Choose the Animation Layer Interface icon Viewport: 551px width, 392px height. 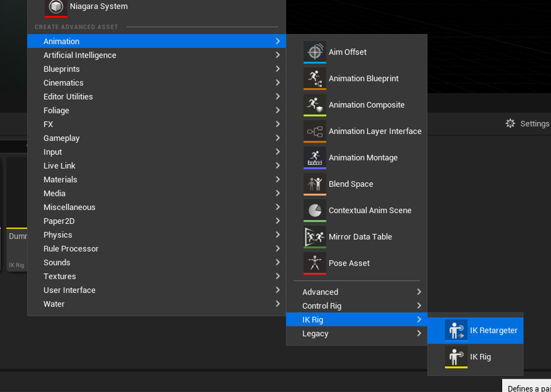click(315, 131)
